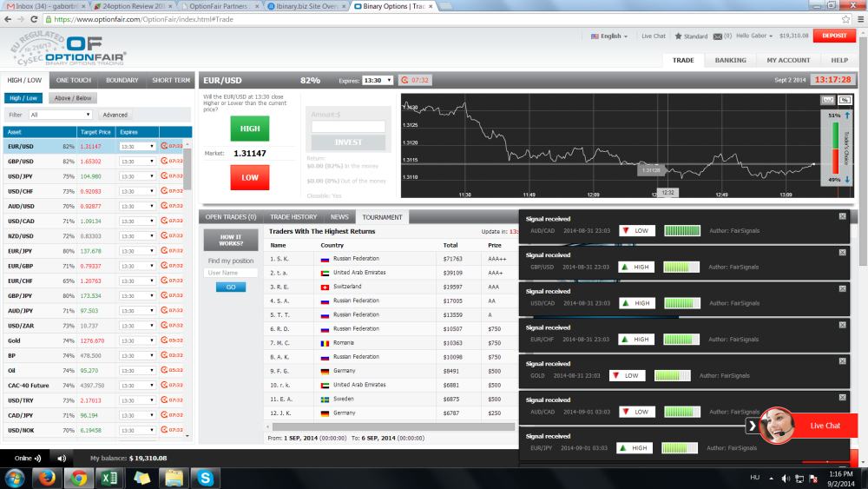Switch to the SHORT TERM tab
This screenshot has width=868, height=489.
pyautogui.click(x=171, y=80)
